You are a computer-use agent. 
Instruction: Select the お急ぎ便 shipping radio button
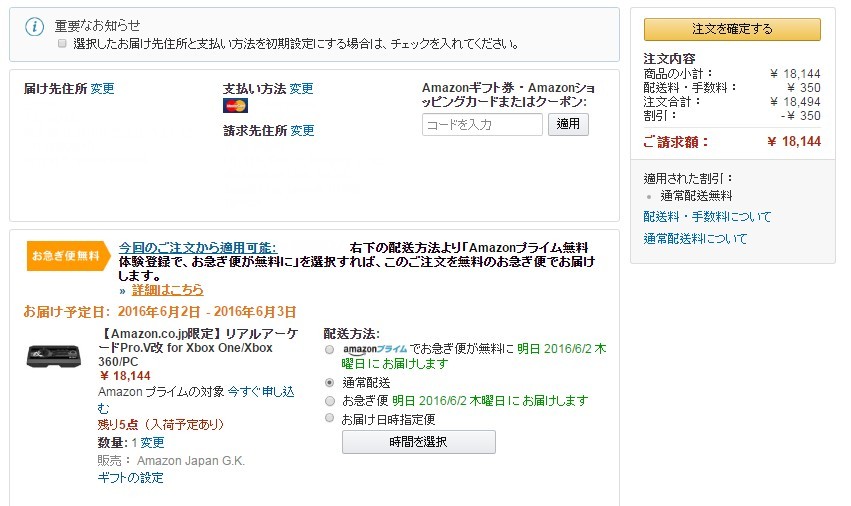click(x=330, y=401)
